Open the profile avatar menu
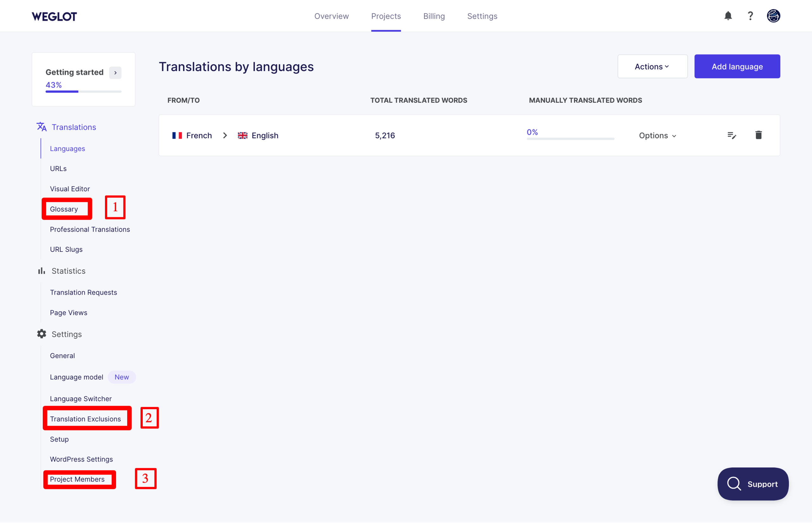812x523 pixels. (x=773, y=16)
